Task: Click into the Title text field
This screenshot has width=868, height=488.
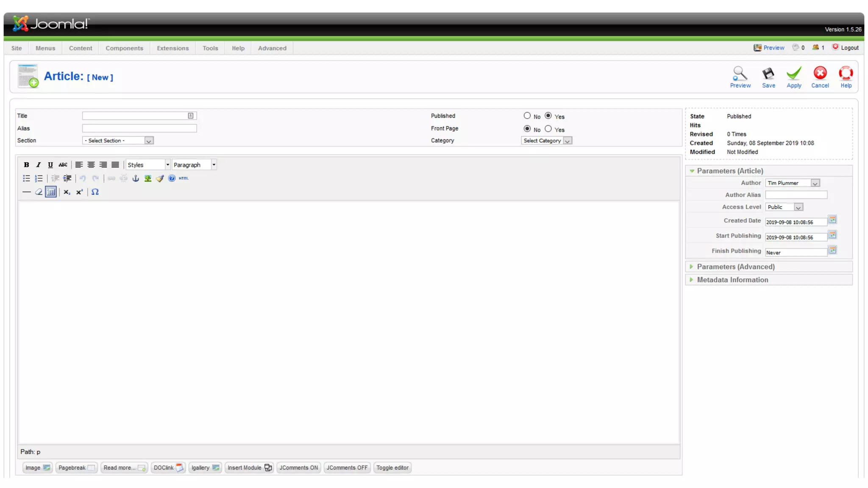Action: [136, 116]
